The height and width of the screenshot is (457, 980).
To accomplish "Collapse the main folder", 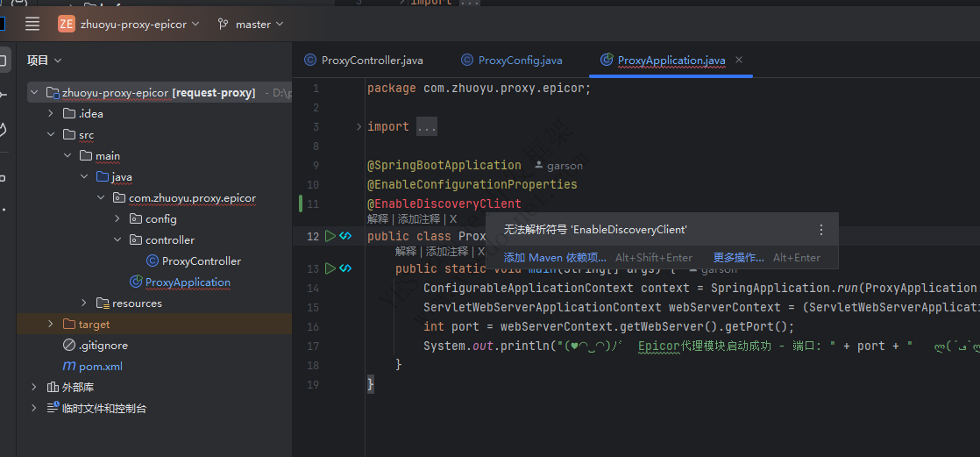I will (67, 155).
